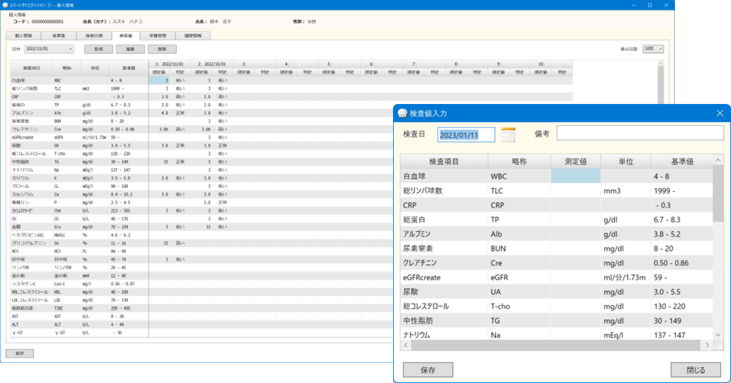Select 尿酸 in dialog table
This screenshot has width=731, height=383.
[411, 292]
